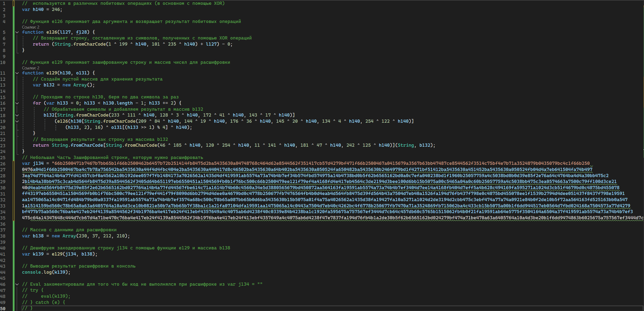Open references link above function e129
The image size is (644, 311).
pyautogui.click(x=31, y=68)
